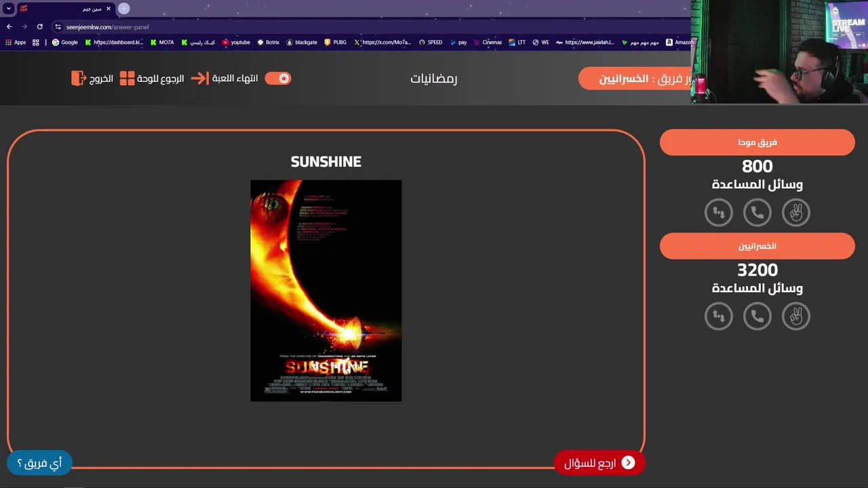
Task: Open the كيك رئيسي bookmark
Action: [x=198, y=42]
